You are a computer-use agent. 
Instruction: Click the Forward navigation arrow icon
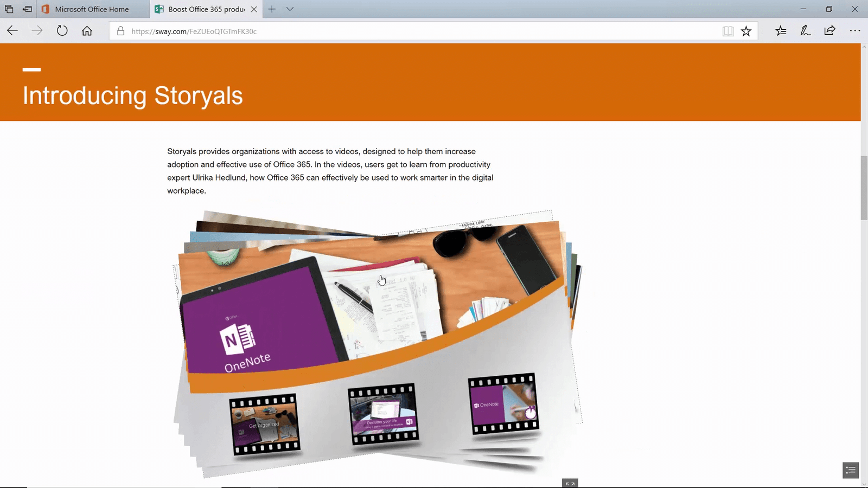(x=37, y=30)
